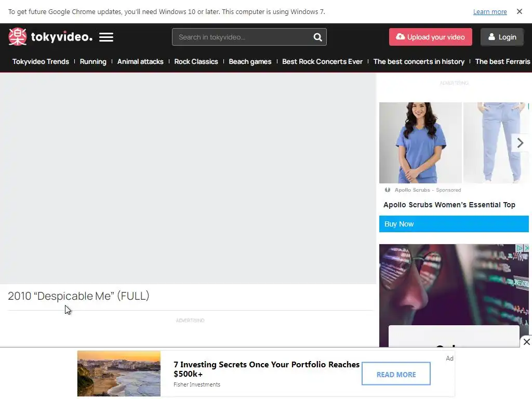Open The best Ferraris category
Image resolution: width=532 pixels, height=399 pixels.
[502, 61]
